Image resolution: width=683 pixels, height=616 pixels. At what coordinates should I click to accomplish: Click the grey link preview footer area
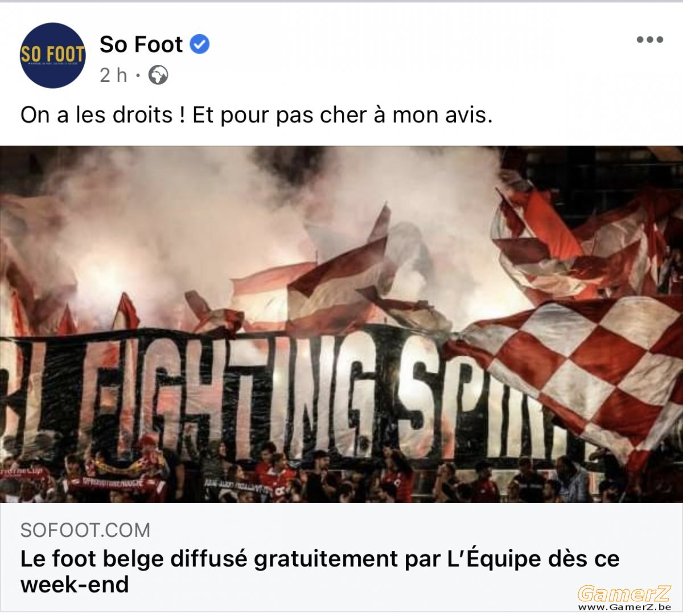click(x=341, y=557)
